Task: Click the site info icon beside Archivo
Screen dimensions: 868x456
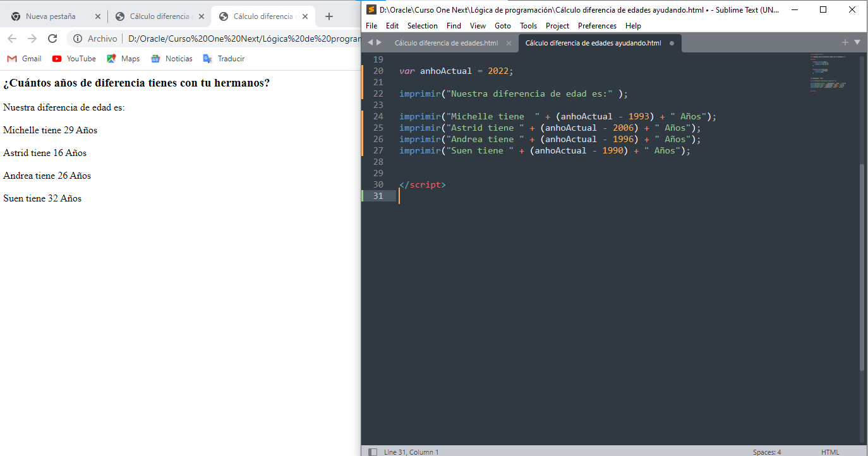Action: point(78,39)
